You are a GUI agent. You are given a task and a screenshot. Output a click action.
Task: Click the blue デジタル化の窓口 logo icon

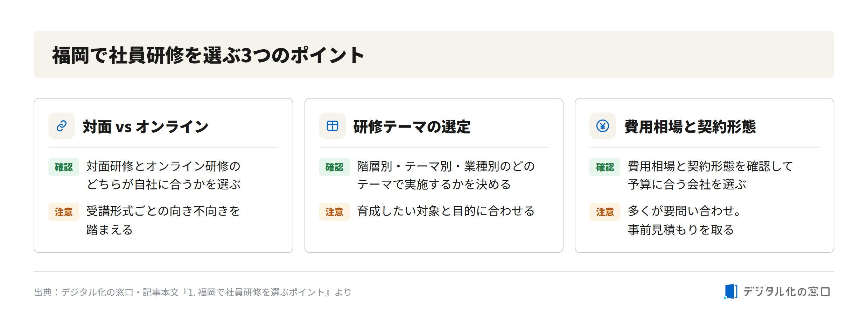click(731, 291)
